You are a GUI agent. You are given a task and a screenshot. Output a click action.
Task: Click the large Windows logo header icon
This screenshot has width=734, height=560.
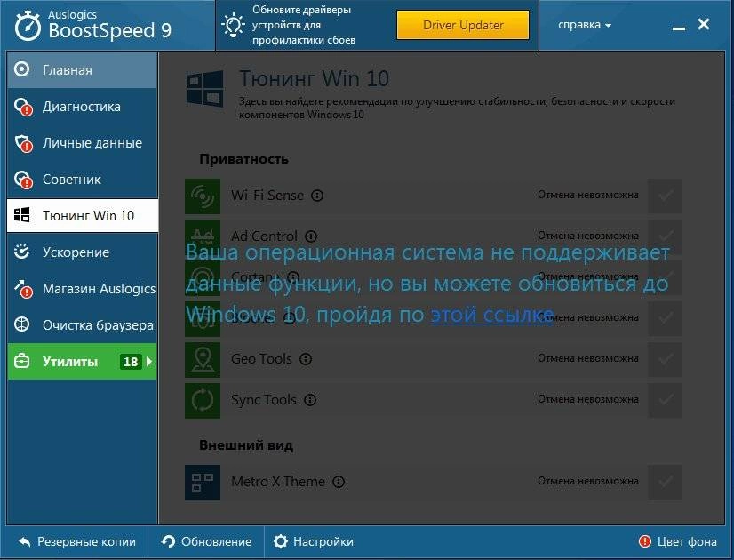tap(204, 88)
